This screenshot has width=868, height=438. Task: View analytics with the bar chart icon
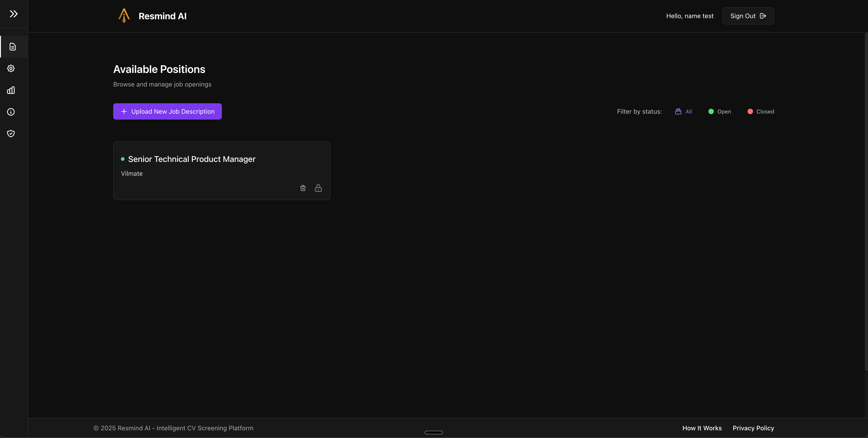tap(11, 90)
